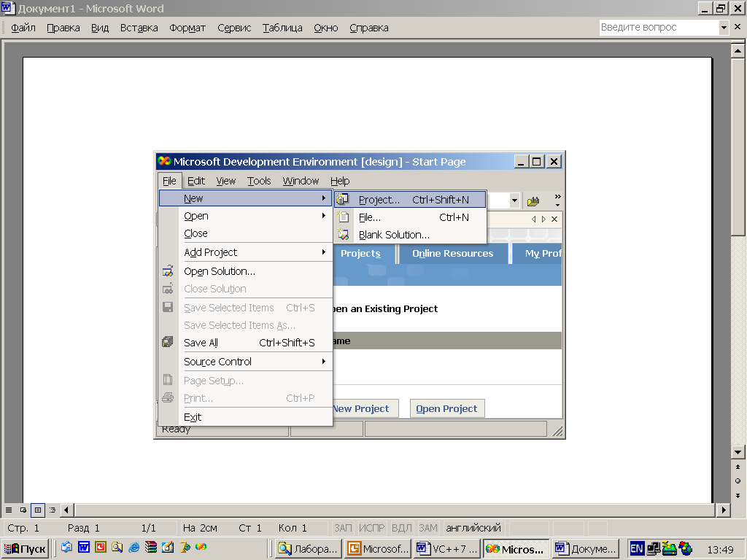Switch to the Online Resources tab
The height and width of the screenshot is (560, 747).
coord(452,253)
